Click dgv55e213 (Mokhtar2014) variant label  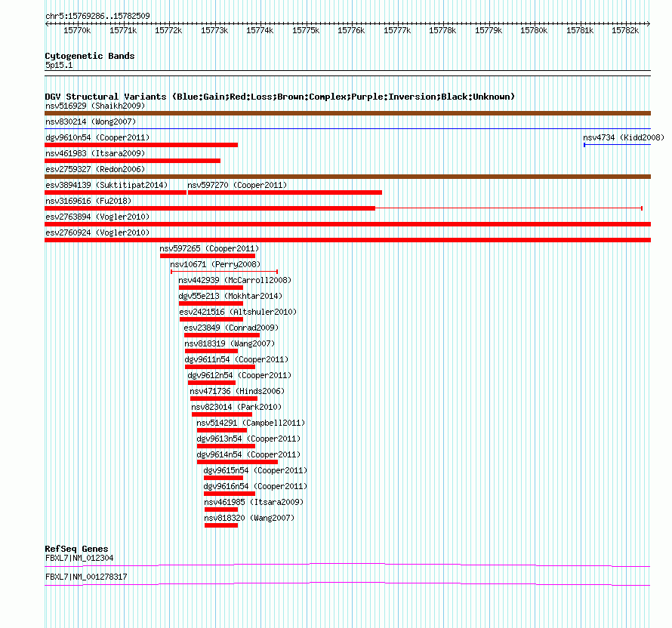230,296
